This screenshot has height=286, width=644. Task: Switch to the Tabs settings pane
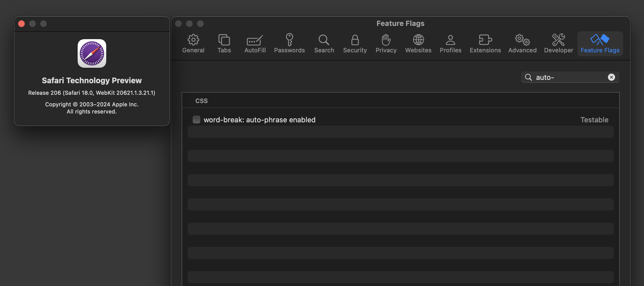(224, 44)
